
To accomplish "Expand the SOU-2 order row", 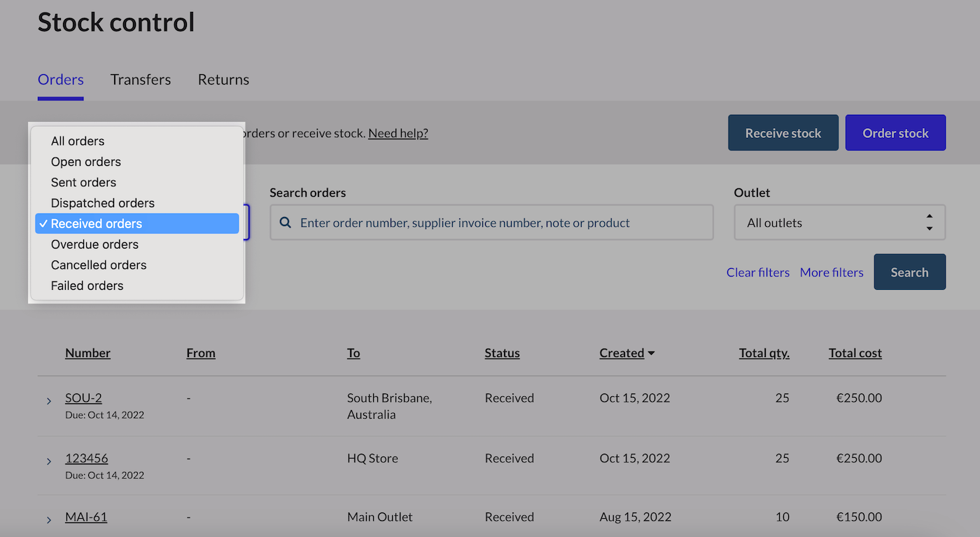I will 49,401.
